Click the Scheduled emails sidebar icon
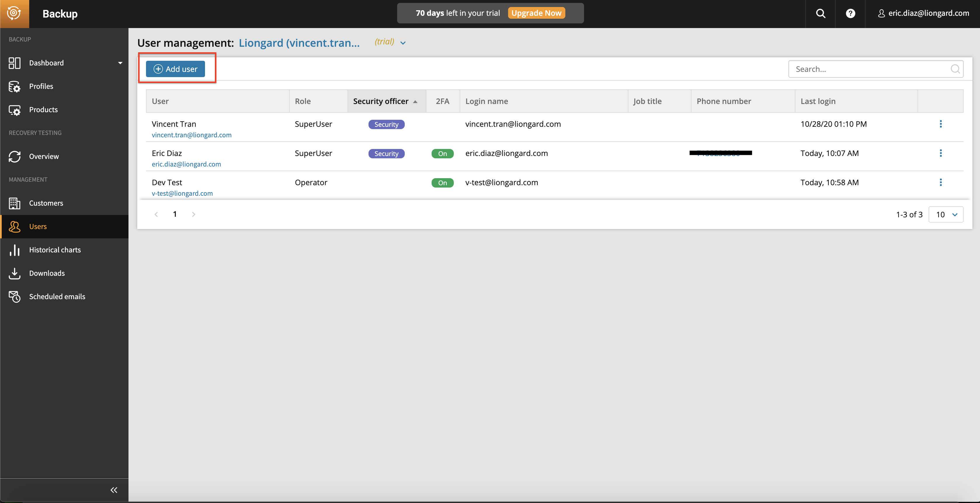980x503 pixels. click(15, 297)
